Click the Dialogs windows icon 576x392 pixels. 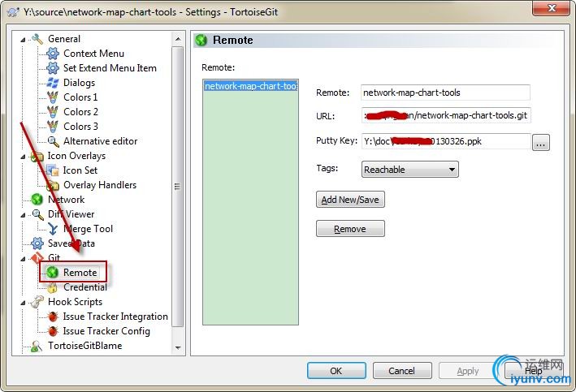[x=53, y=83]
